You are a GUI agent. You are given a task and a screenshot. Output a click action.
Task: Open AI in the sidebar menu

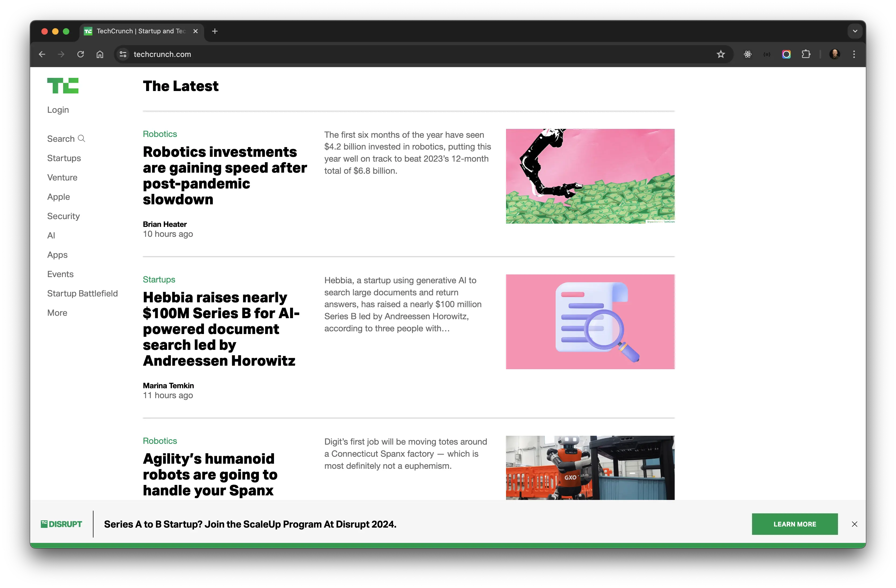51,236
